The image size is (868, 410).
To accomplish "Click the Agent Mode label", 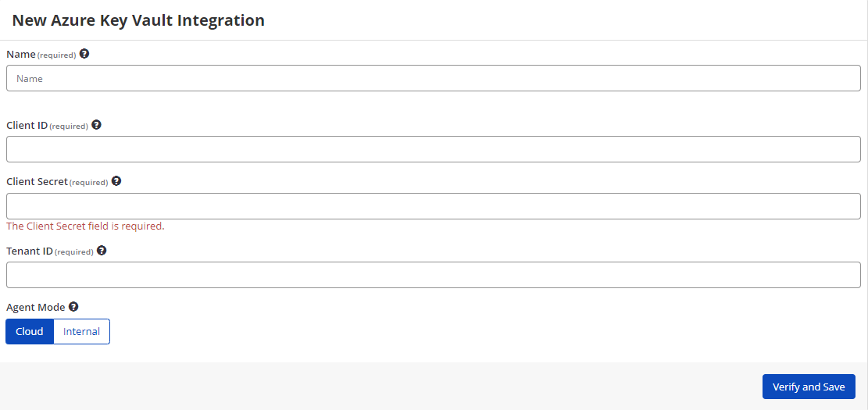I will coord(36,307).
